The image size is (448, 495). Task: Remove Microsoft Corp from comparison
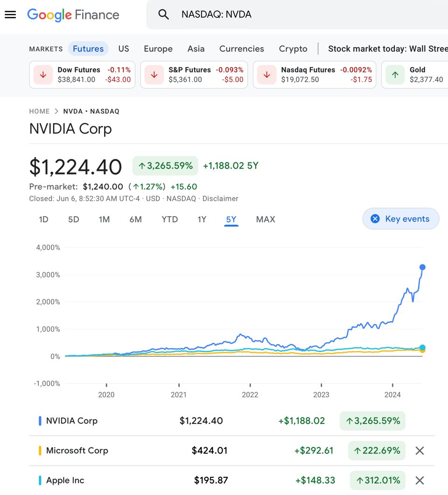420,451
